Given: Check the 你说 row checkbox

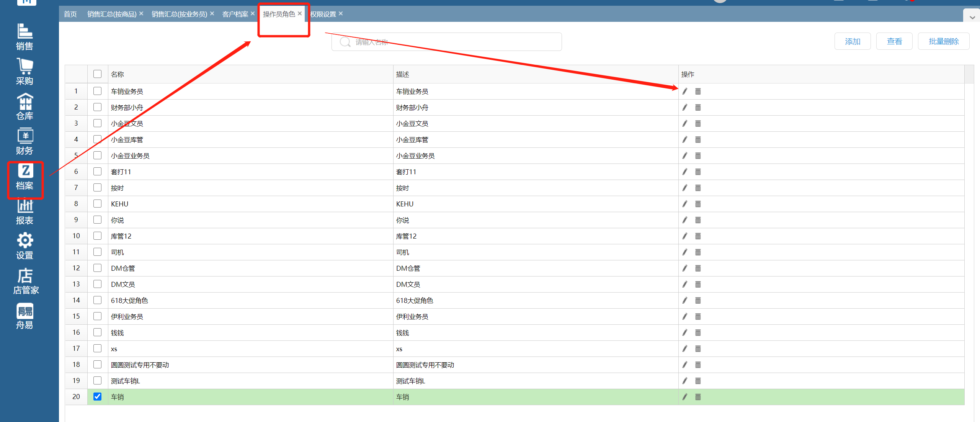Looking at the screenshot, I should pyautogui.click(x=98, y=219).
